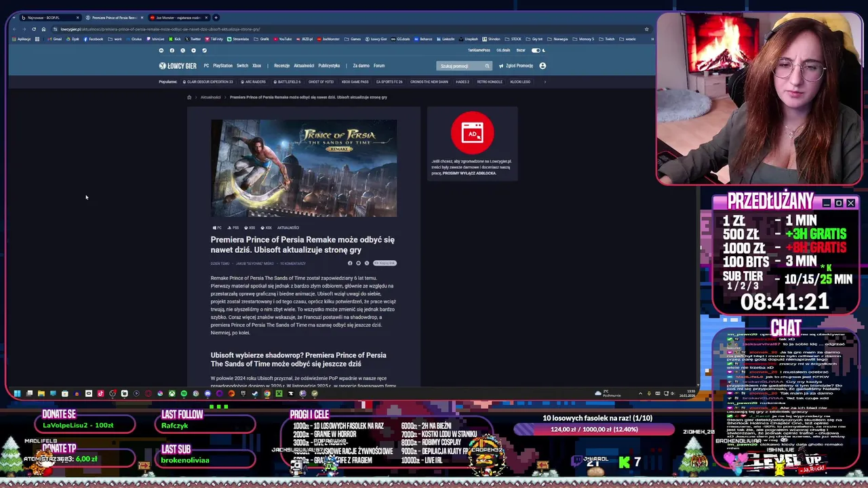The image size is (868, 488).
Task: Click the KLOCKI LEGO popular tag
Action: tap(520, 82)
